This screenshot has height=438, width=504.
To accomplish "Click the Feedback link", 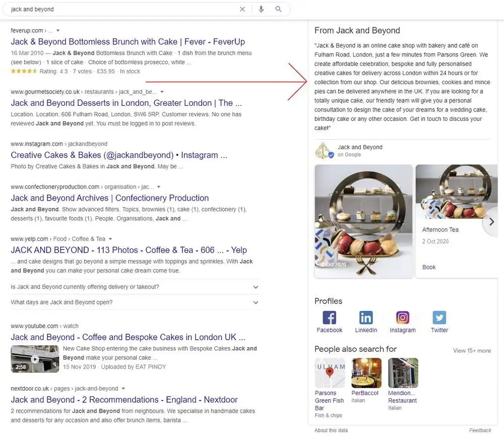I will [x=480, y=430].
